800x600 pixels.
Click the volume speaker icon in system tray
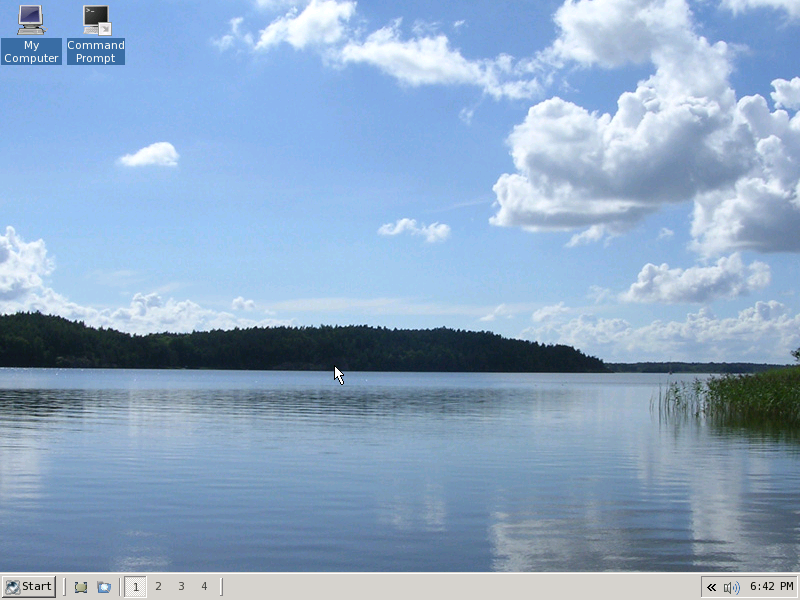pos(731,587)
